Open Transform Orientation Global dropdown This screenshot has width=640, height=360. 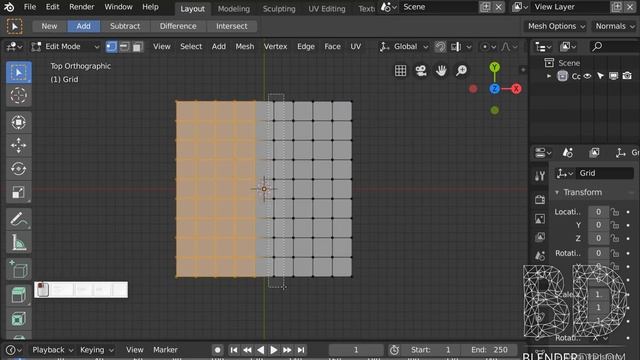tap(404, 47)
